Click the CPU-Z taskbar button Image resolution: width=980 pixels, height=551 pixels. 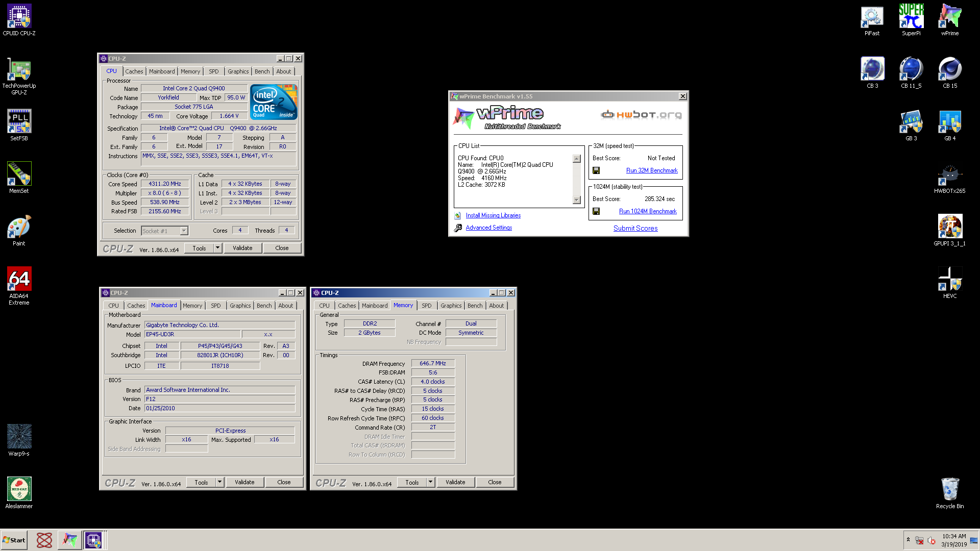pyautogui.click(x=94, y=540)
